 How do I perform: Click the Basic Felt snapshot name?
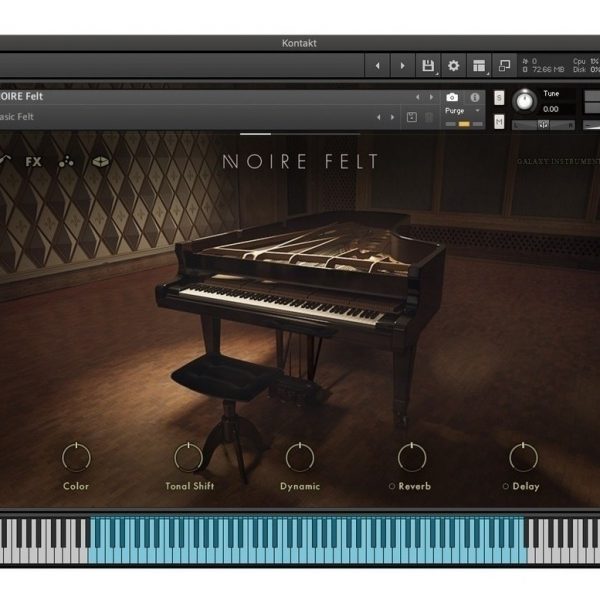pyautogui.click(x=17, y=117)
